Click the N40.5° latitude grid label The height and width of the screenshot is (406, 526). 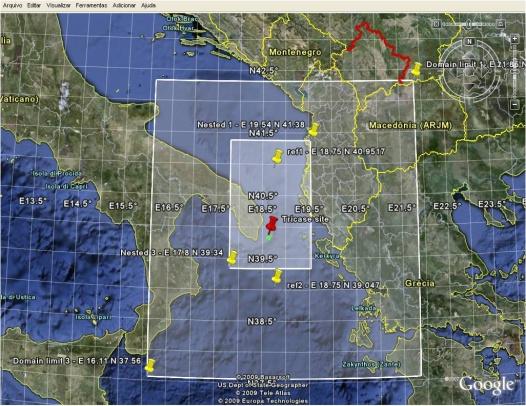click(263, 195)
